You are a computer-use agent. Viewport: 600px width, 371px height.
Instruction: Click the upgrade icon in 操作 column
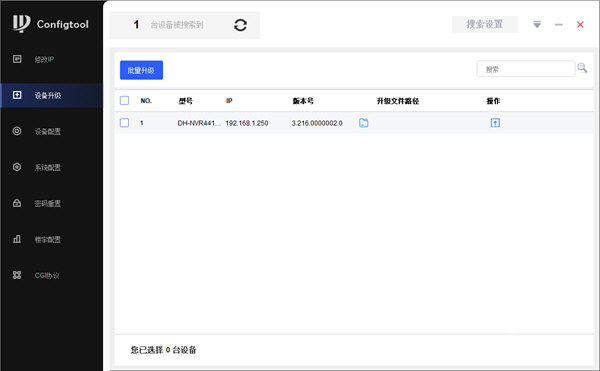coord(495,123)
